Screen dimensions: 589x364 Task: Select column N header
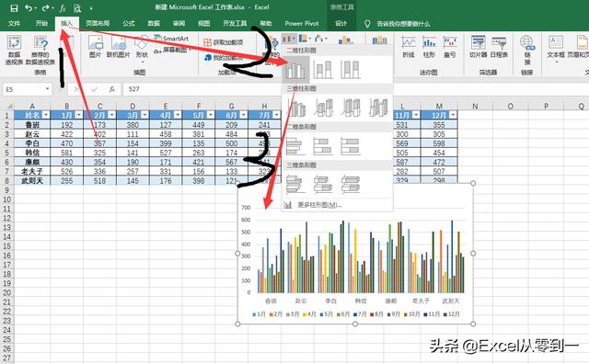475,107
